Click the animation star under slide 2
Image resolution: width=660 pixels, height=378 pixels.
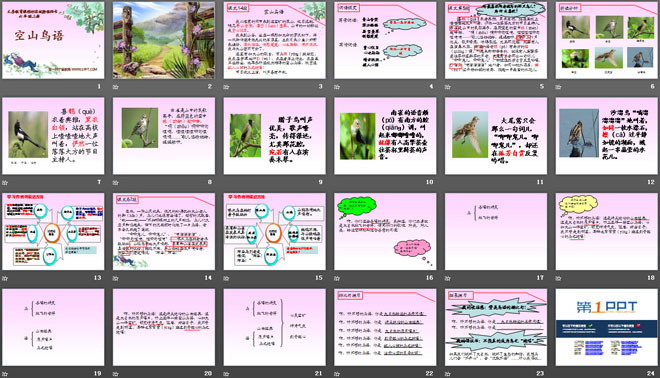pyautogui.click(x=116, y=87)
